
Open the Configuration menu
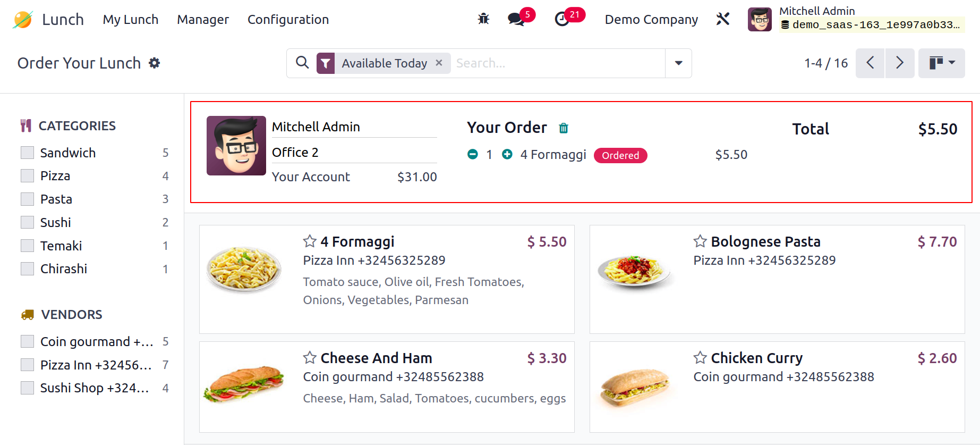click(x=288, y=20)
